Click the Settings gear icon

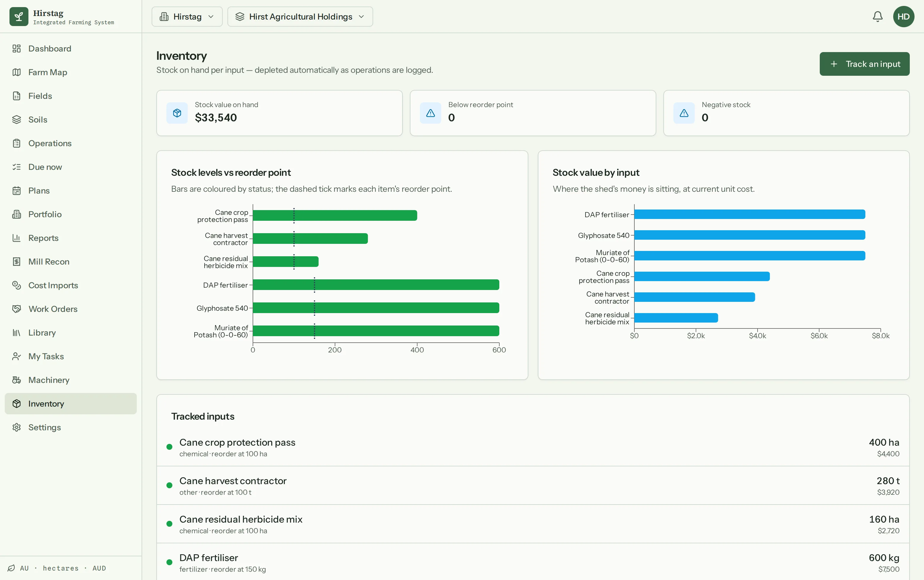tap(17, 427)
